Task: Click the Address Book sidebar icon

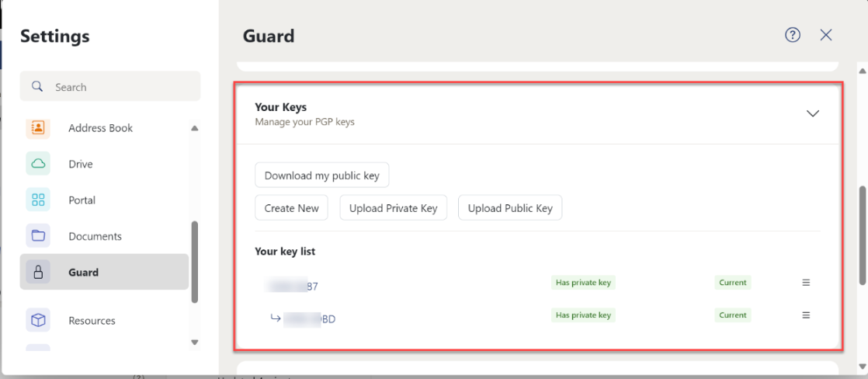Action: pos(38,128)
